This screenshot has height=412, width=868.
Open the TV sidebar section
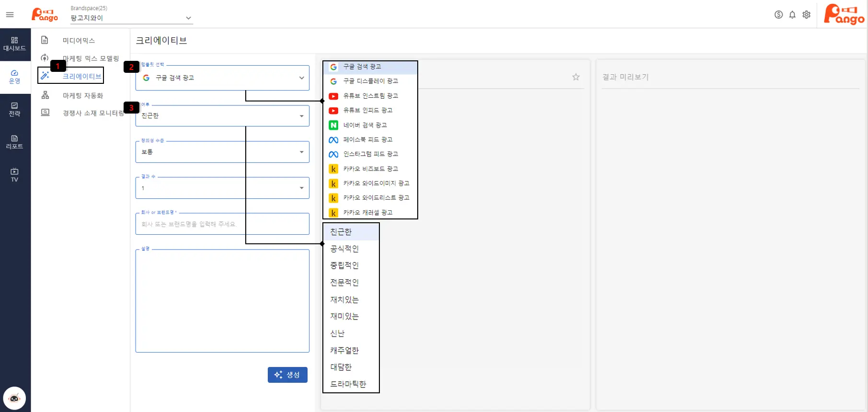(14, 175)
